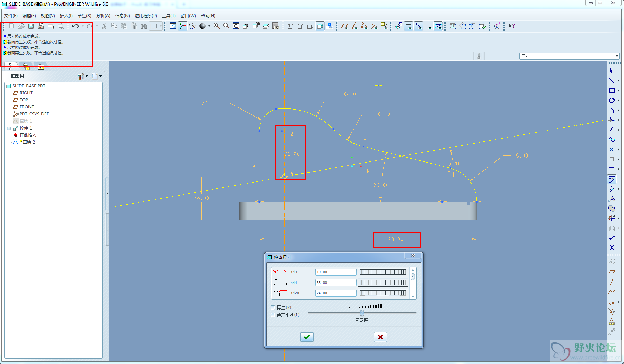Click the Zoom Out magnifier icon
The height and width of the screenshot is (364, 624).
click(227, 26)
